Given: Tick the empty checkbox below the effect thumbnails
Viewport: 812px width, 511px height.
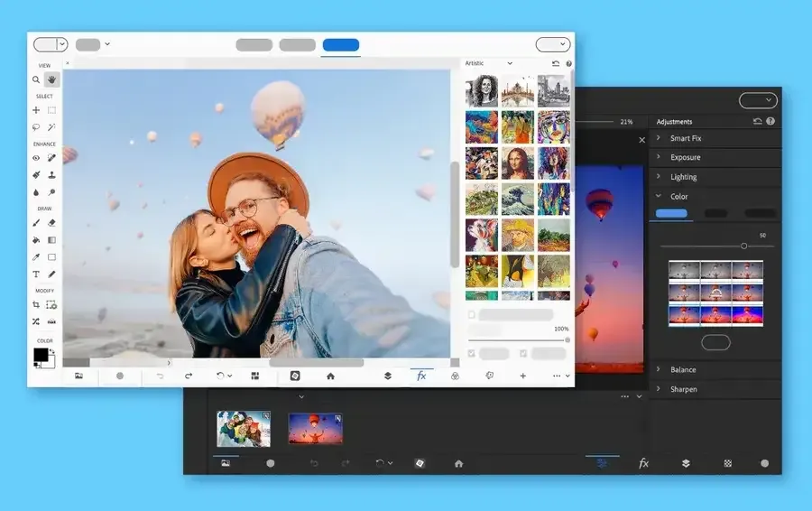Looking at the screenshot, I should [472, 315].
